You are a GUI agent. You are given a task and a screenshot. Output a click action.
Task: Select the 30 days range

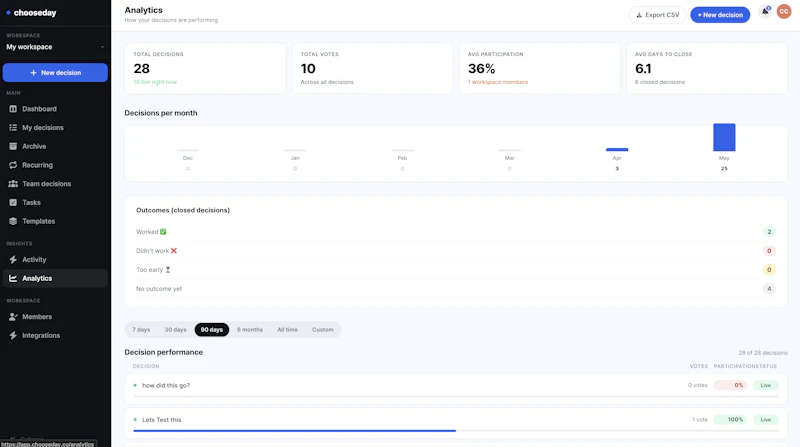pos(176,330)
